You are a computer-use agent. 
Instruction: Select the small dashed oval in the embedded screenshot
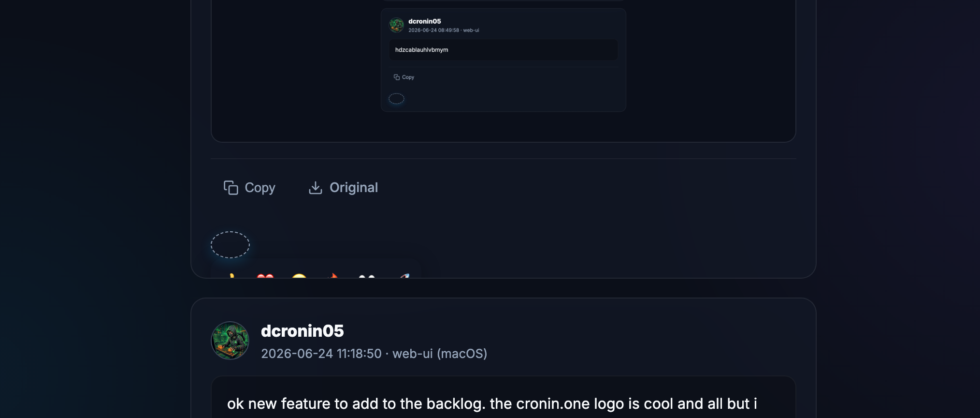tap(396, 99)
